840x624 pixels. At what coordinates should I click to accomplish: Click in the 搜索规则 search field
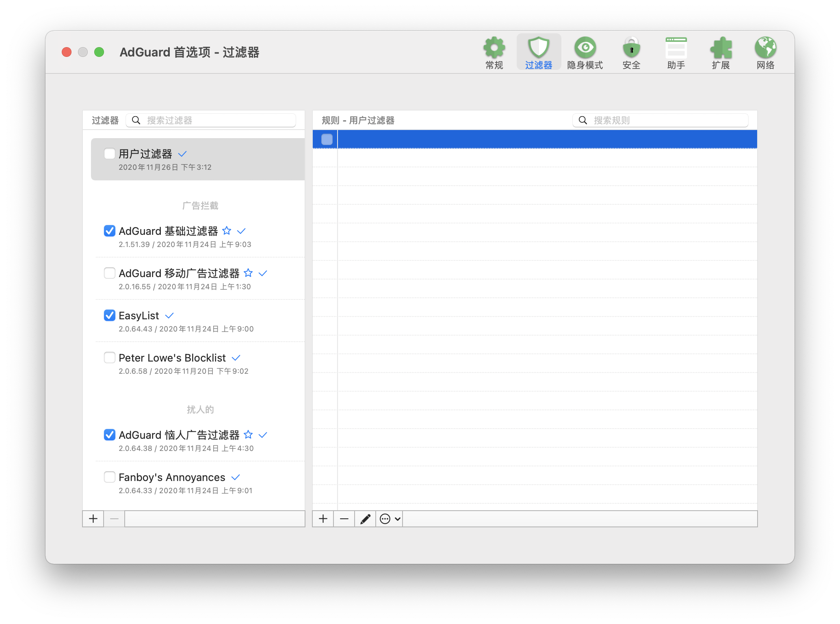(660, 120)
